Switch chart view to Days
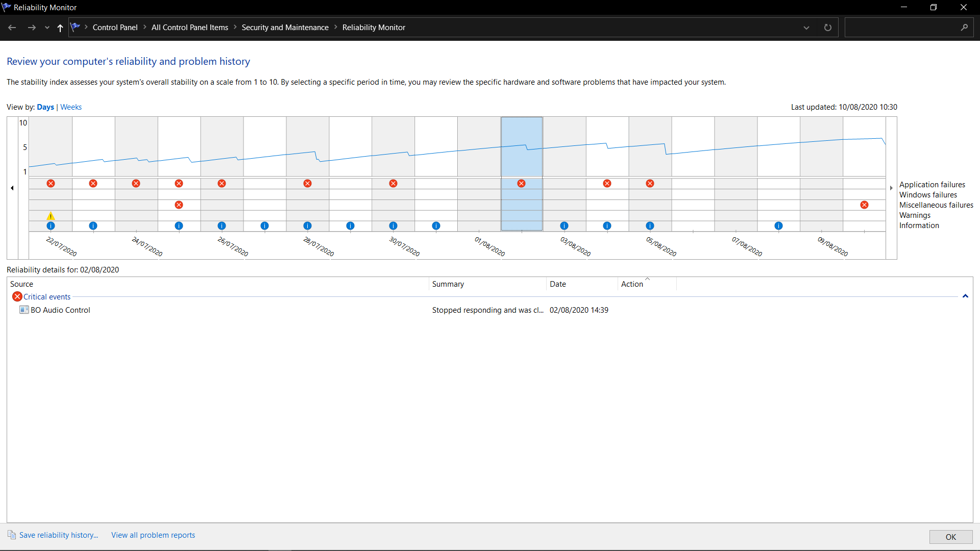The width and height of the screenshot is (980, 551). pos(45,107)
